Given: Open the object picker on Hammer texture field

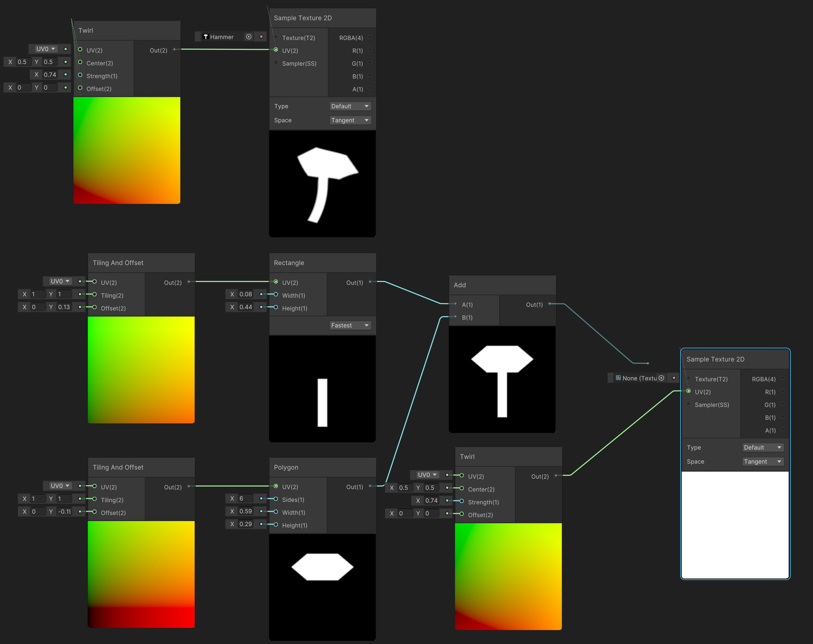Looking at the screenshot, I should [249, 37].
